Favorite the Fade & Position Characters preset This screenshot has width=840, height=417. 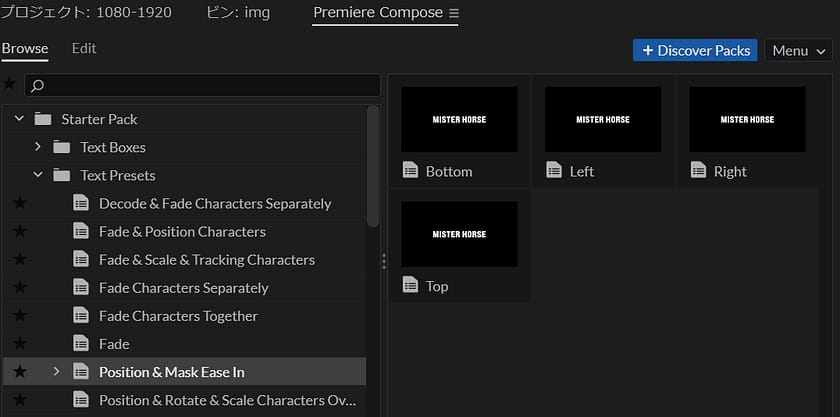[x=20, y=232]
